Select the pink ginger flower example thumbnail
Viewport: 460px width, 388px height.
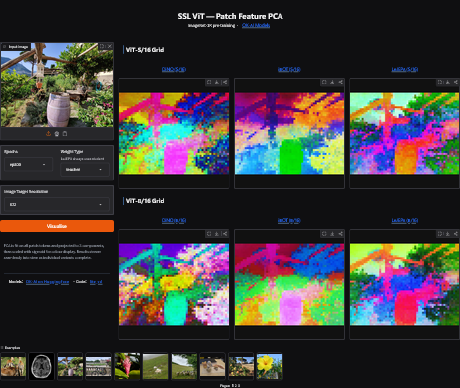(127, 366)
